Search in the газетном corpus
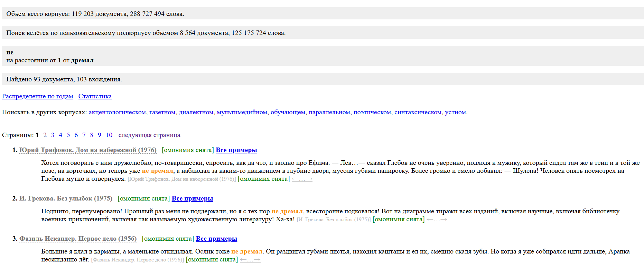Image resolution: width=644 pixels, height=267 pixels. [162, 112]
